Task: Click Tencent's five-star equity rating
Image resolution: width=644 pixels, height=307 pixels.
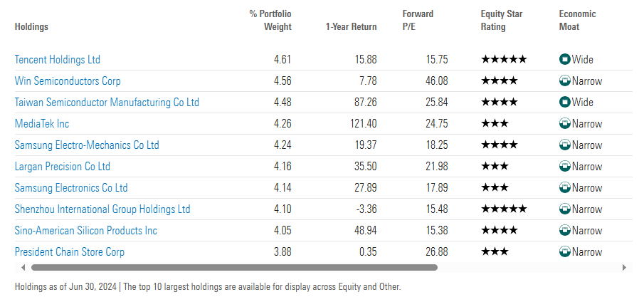Action: (x=504, y=60)
